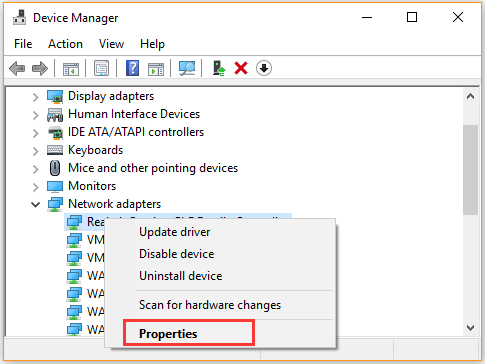Select Mice and other pointing devices label

(x=153, y=168)
